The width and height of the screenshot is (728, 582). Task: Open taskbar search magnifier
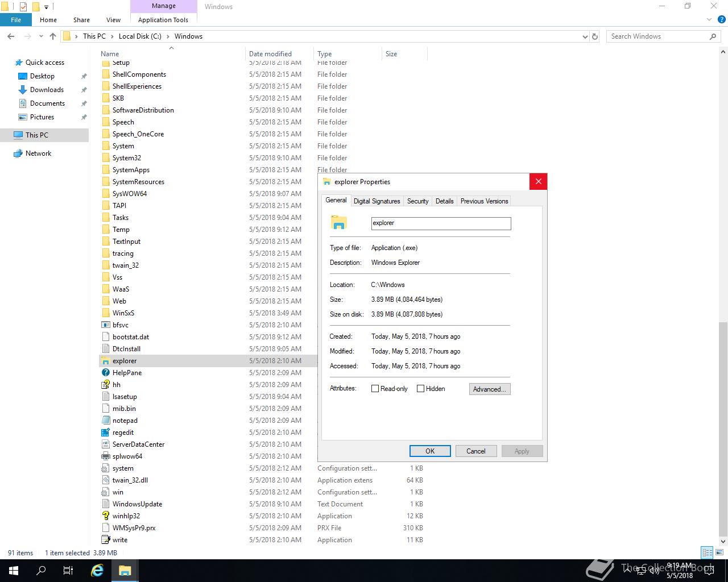[41, 571]
